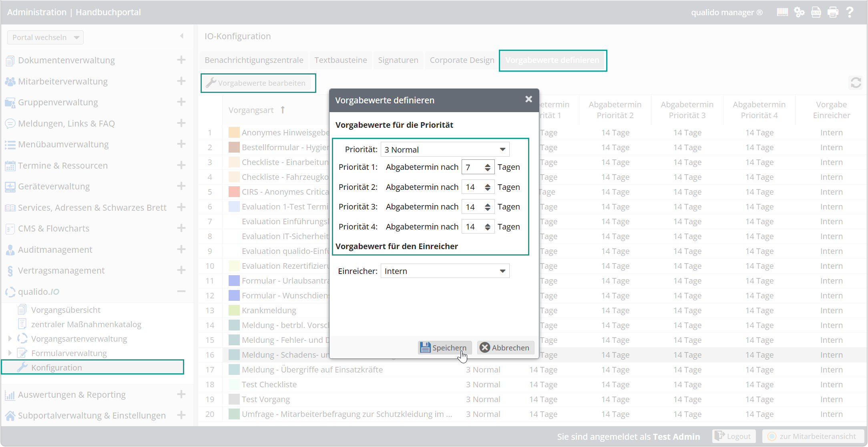Select the Vorgabewerte definieren tab
The height and width of the screenshot is (447, 868).
(553, 60)
